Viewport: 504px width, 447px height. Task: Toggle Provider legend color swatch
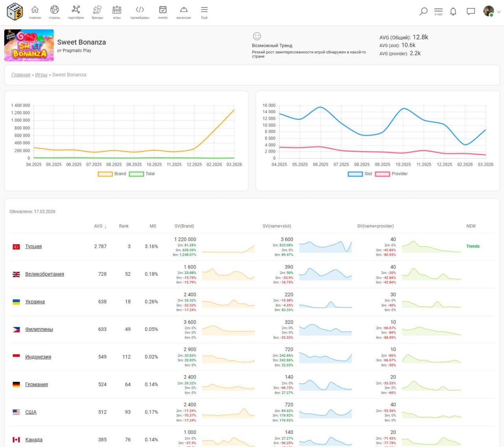(x=382, y=174)
